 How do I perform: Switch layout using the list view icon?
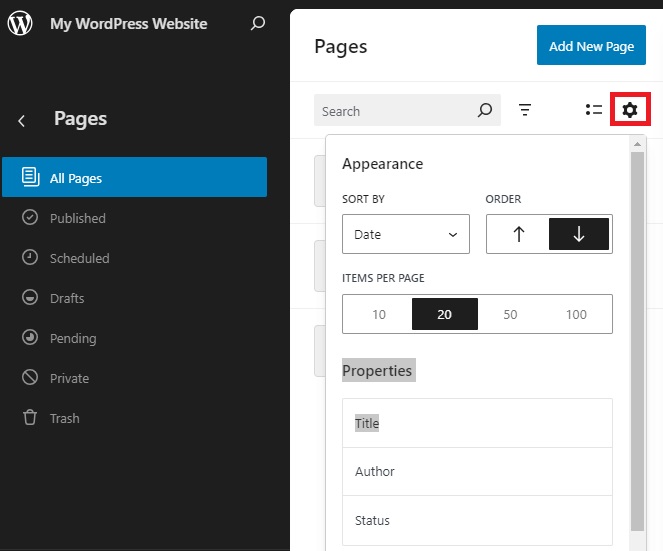click(x=594, y=110)
